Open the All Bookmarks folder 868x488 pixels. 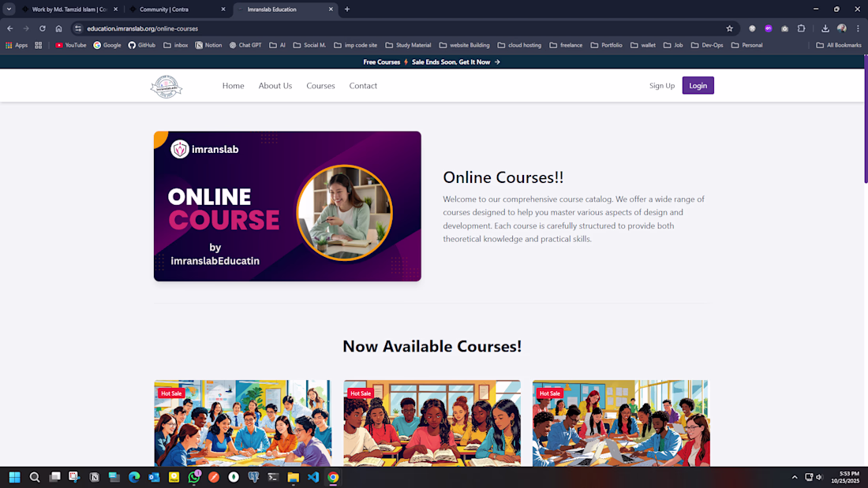point(839,46)
